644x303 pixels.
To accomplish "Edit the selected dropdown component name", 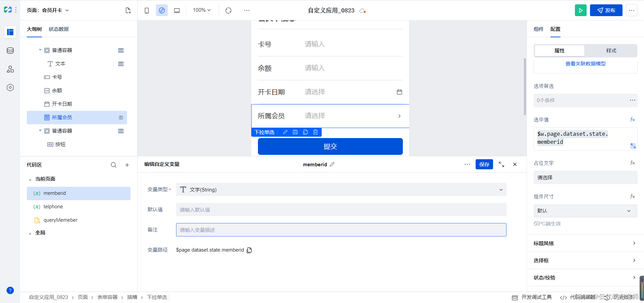I will [x=285, y=132].
